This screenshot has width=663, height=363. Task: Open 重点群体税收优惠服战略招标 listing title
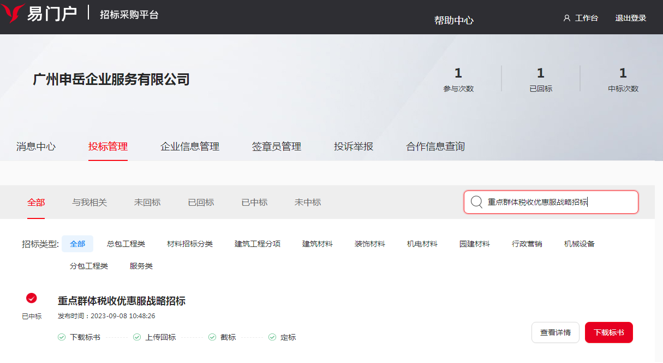[121, 301]
